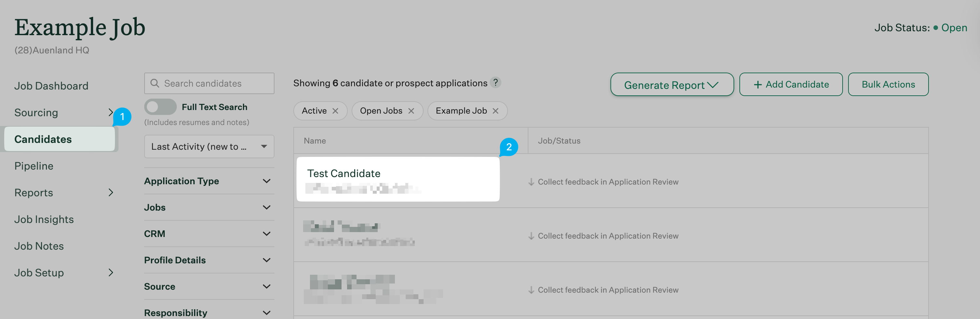The image size is (980, 319).
Task: Remove the Example Job filter chip
Action: (x=495, y=111)
